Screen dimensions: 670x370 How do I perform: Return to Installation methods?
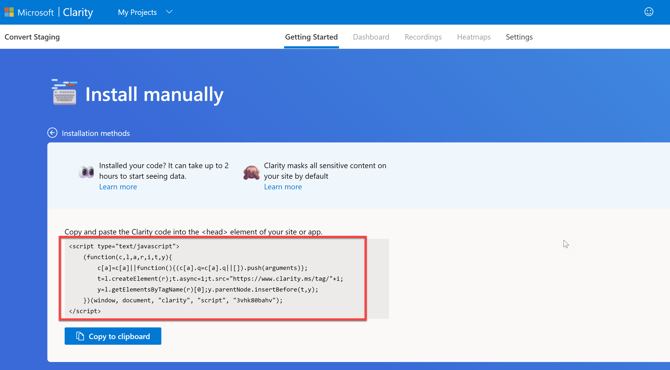pyautogui.click(x=96, y=133)
